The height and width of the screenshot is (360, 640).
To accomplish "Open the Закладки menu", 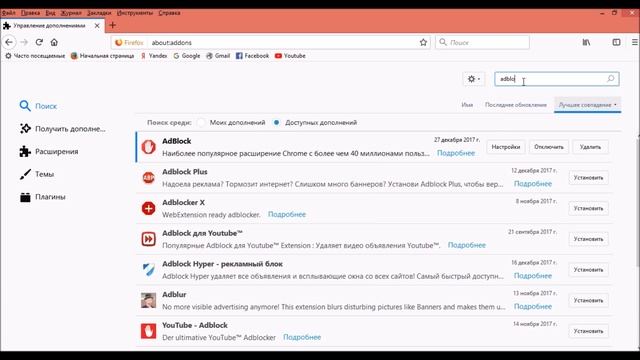I will (x=99, y=13).
